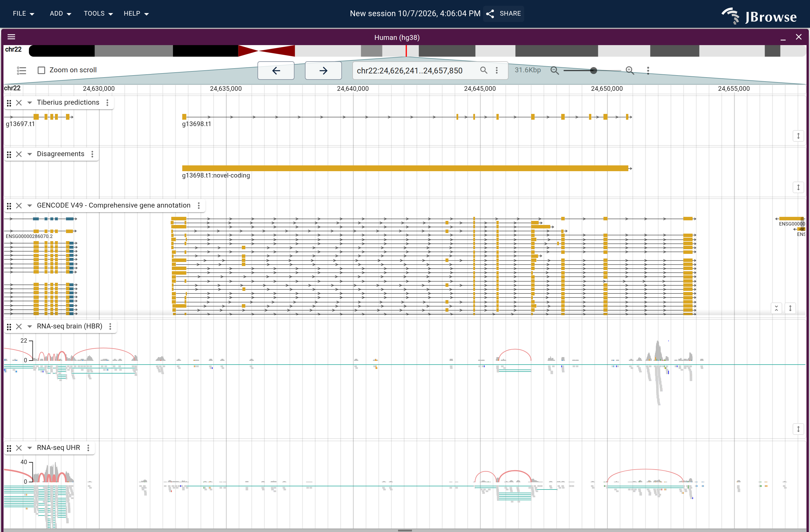Open the ADD menu
This screenshot has width=810, height=532.
point(60,14)
